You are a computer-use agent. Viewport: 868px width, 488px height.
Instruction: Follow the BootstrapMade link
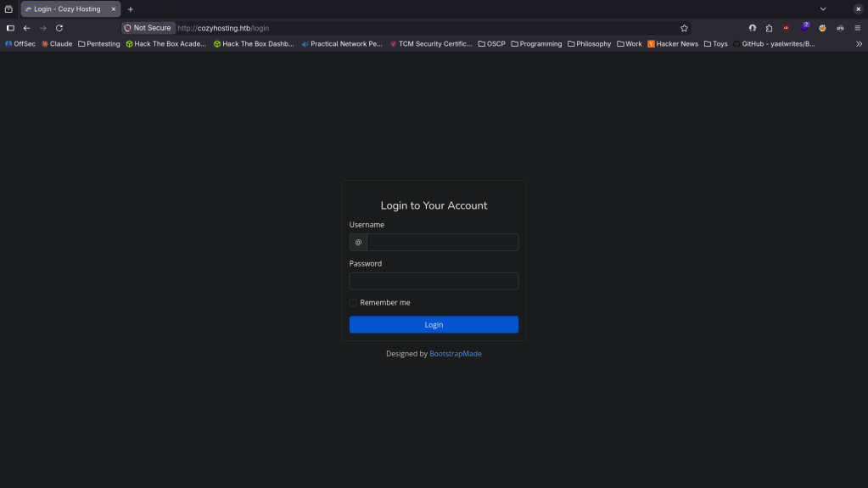(456, 354)
